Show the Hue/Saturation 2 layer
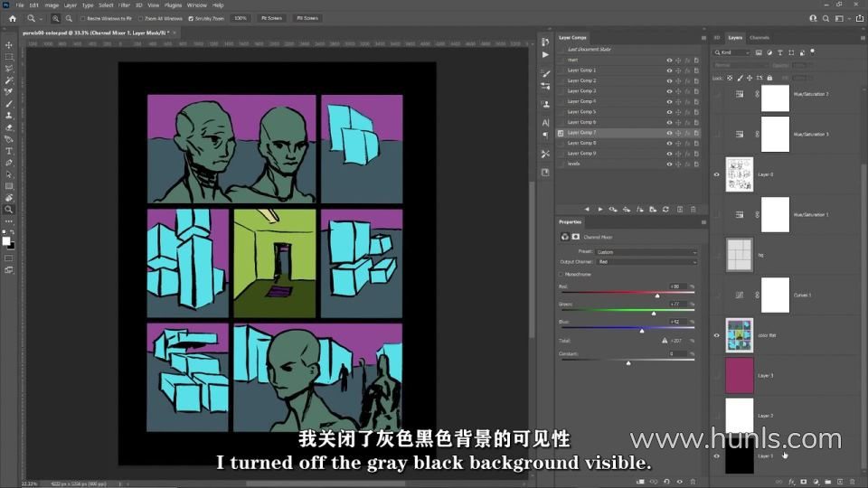The image size is (868, 488). [716, 94]
